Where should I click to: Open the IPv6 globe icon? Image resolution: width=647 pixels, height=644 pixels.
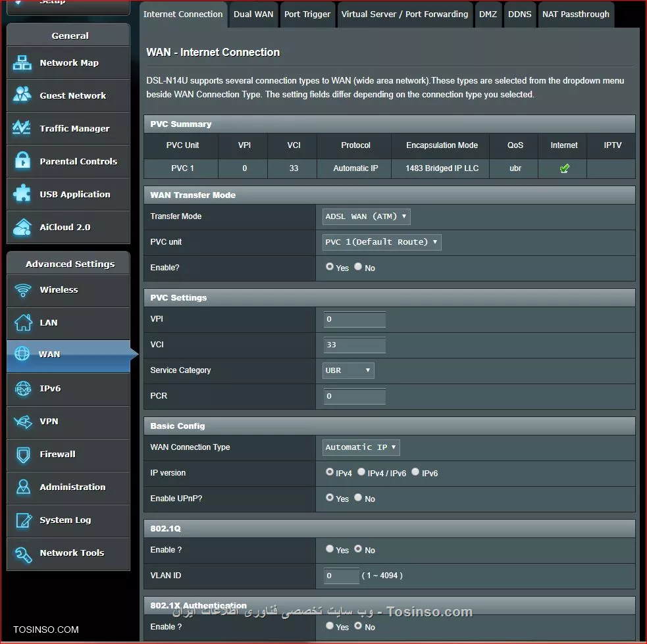coord(23,388)
